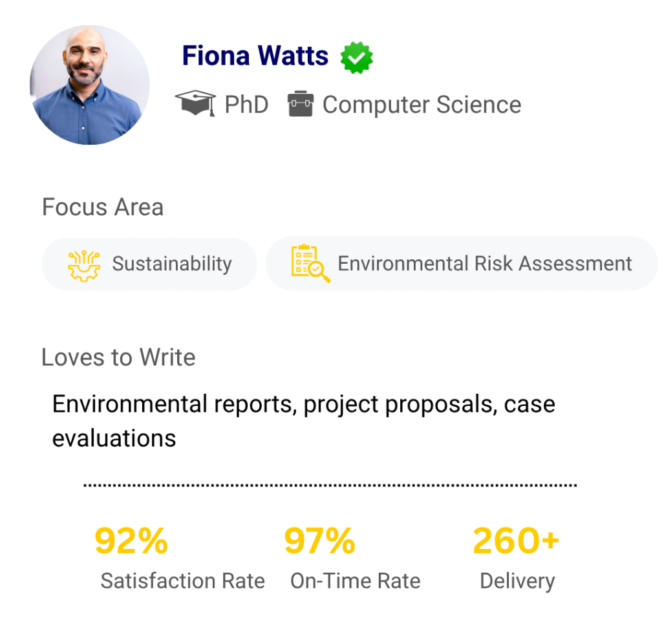This screenshot has height=644, width=662.
Task: Click the 260+ delivery count
Action: (x=516, y=541)
